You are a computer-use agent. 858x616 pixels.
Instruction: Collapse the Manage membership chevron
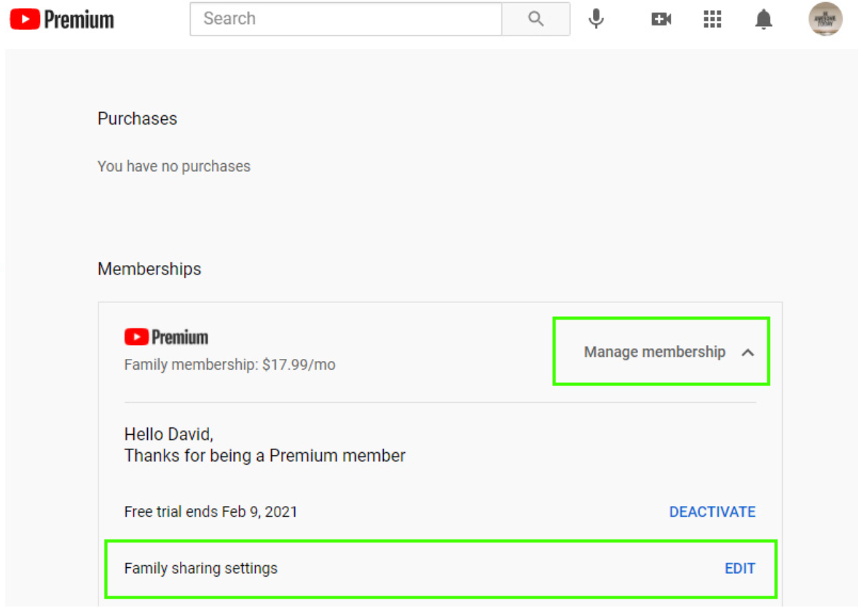[x=747, y=352]
